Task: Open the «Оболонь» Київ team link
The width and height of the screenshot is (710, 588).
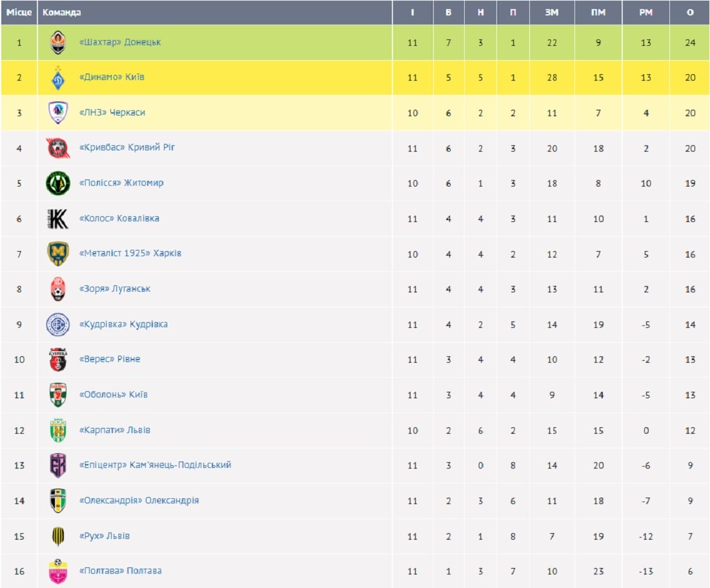Action: 113,394
